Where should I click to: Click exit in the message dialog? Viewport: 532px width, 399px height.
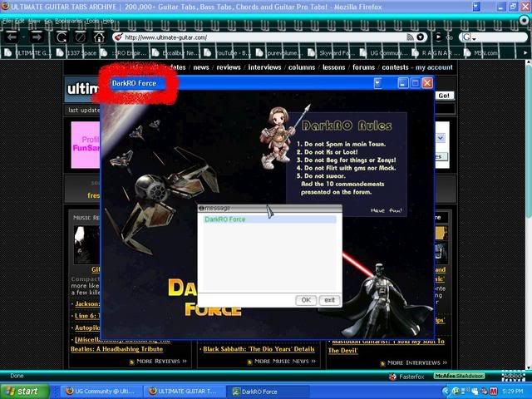coord(329,300)
